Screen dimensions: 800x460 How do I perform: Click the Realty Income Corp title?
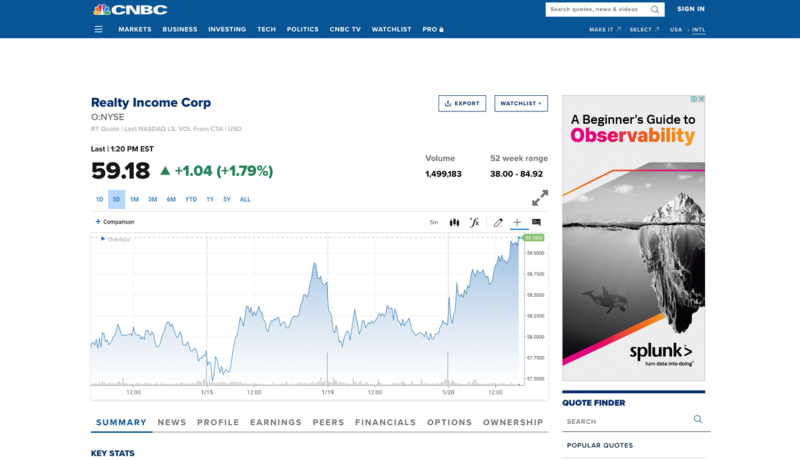coord(151,103)
